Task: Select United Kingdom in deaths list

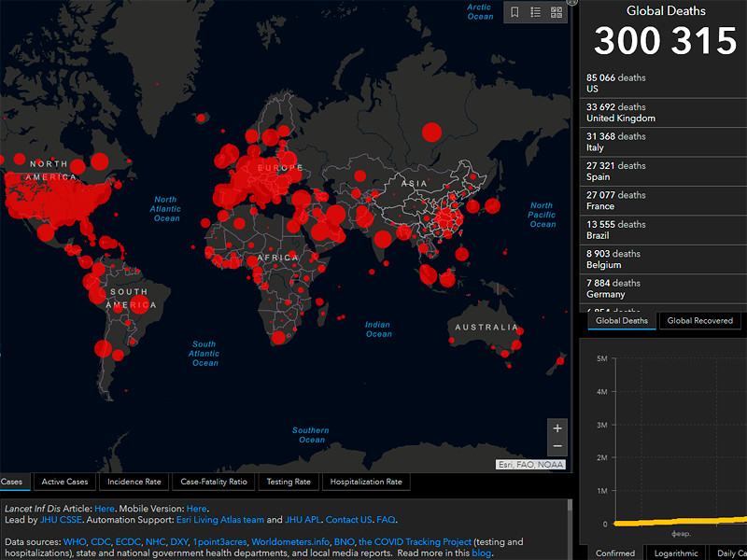Action: [x=620, y=113]
